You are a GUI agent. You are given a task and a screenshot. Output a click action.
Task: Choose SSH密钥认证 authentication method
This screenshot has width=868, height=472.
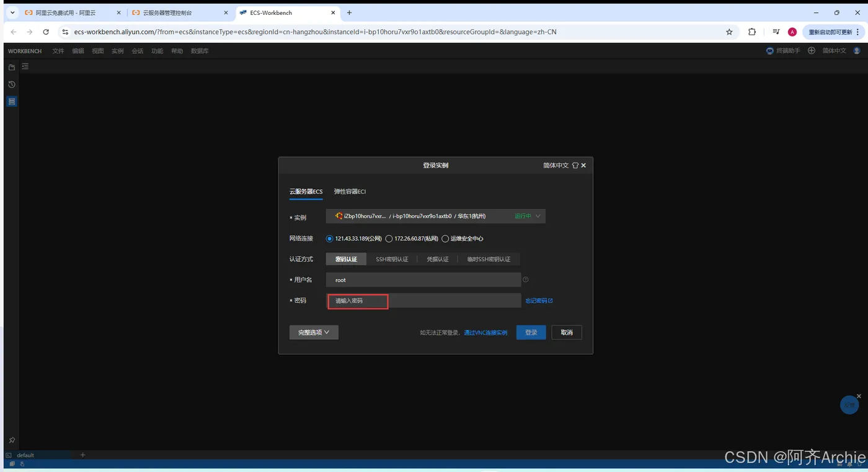pos(392,259)
